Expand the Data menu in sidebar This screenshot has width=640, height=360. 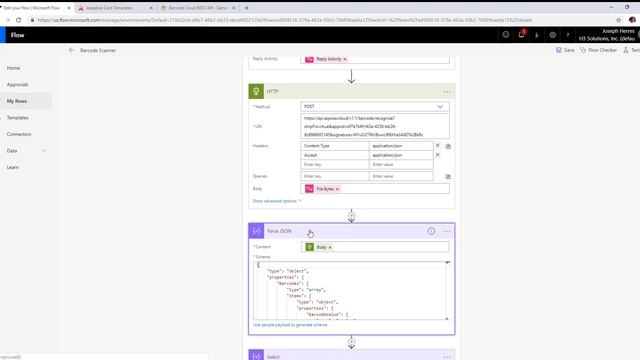[x=44, y=151]
